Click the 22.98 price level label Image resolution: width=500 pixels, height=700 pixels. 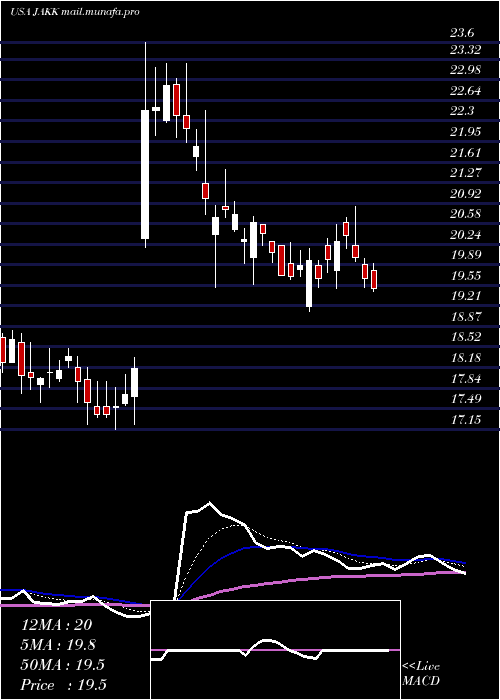[x=466, y=70]
